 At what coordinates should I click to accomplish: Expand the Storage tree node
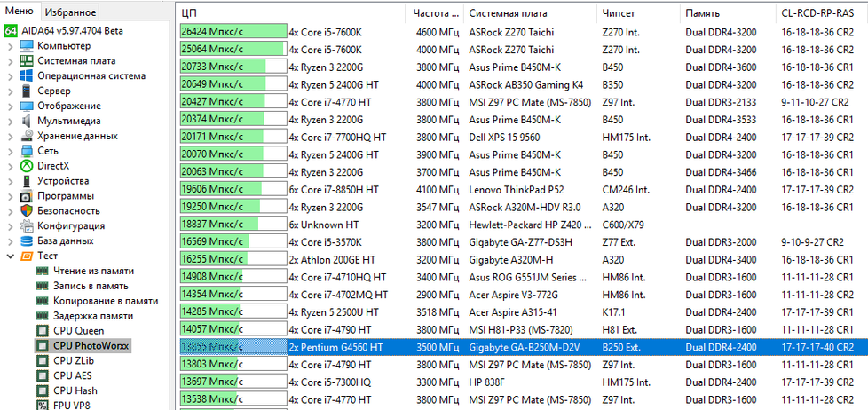[x=10, y=136]
